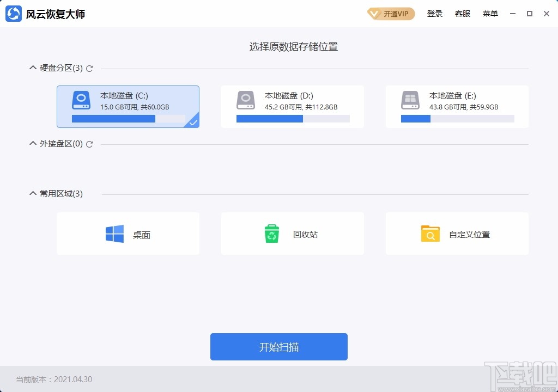The width and height of the screenshot is (558, 392).
Task: Select the 本地磁盘 (C:) drive icon
Action: coord(81,100)
